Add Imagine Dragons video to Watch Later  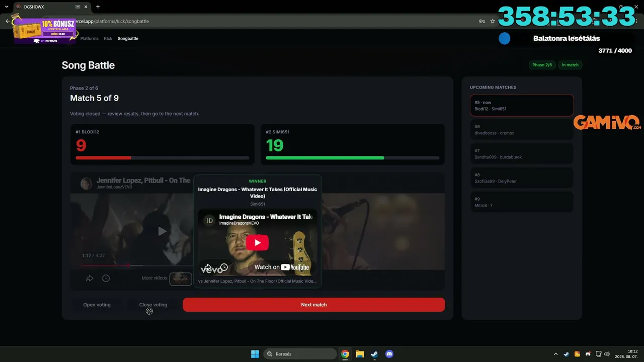coord(224,267)
